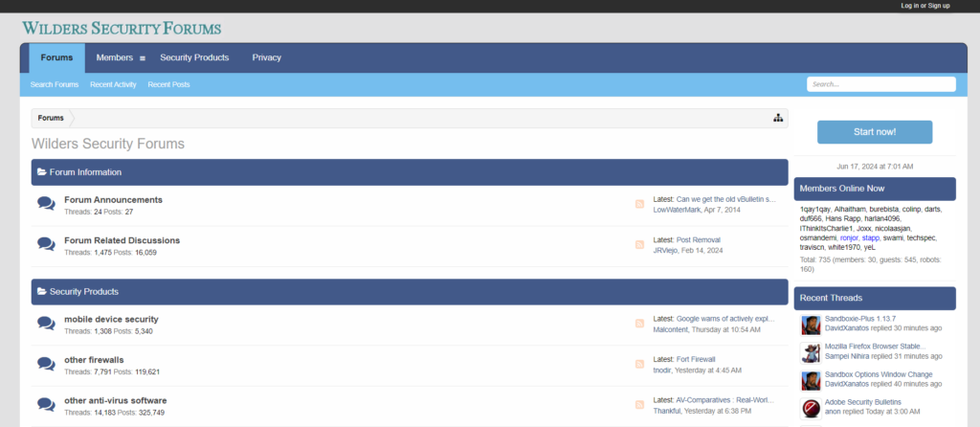Open the Privacy tab
This screenshot has height=427, width=980.
267,57
